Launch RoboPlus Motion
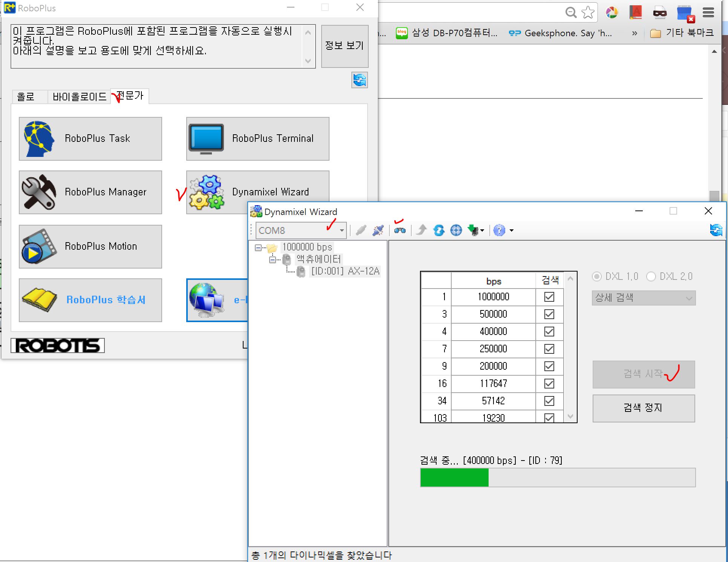Image resolution: width=728 pixels, height=562 pixels. [x=90, y=247]
